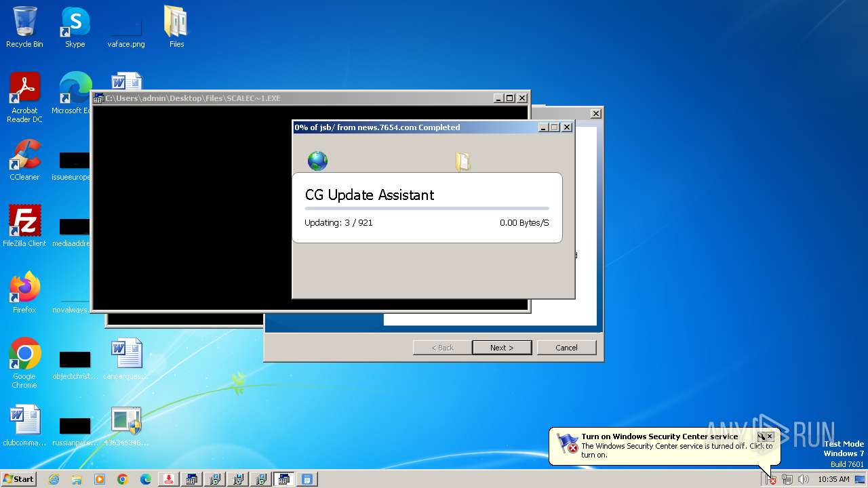The width and height of the screenshot is (868, 488).
Task: Open the cancergues Word document
Action: point(126,359)
